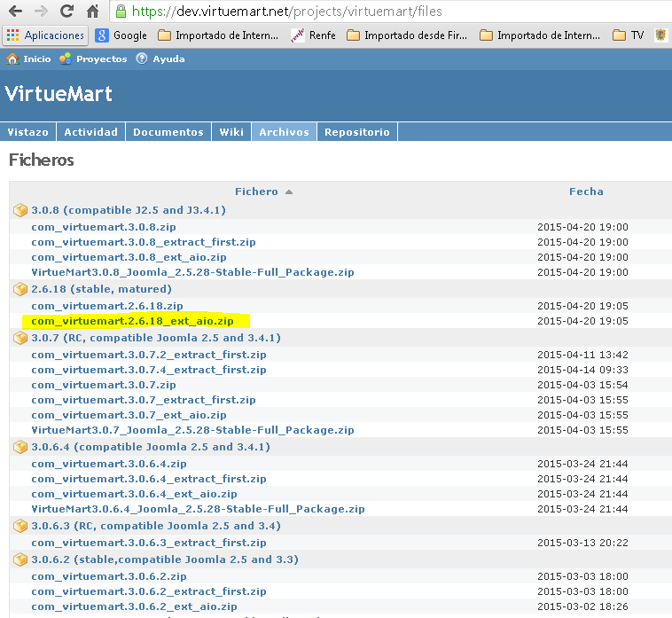Click the Ayuda question mark icon
Image resolution: width=672 pixels, height=618 pixels.
tap(142, 59)
